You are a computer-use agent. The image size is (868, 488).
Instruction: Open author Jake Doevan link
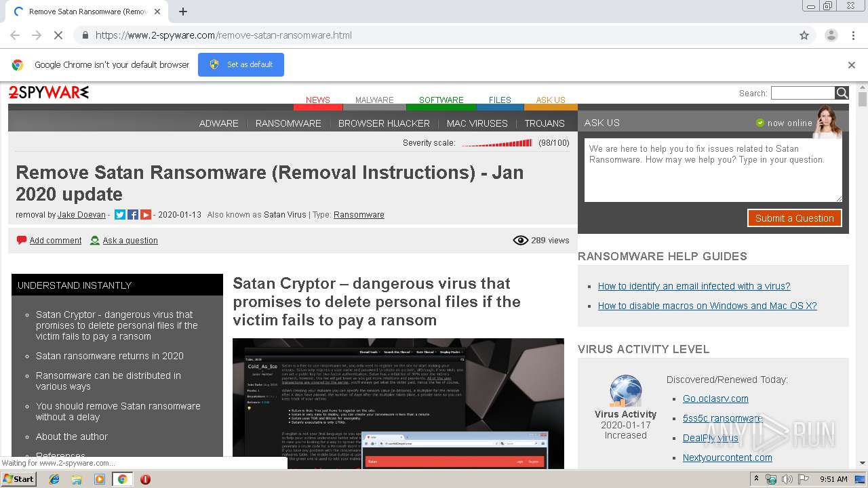pyautogui.click(x=81, y=215)
